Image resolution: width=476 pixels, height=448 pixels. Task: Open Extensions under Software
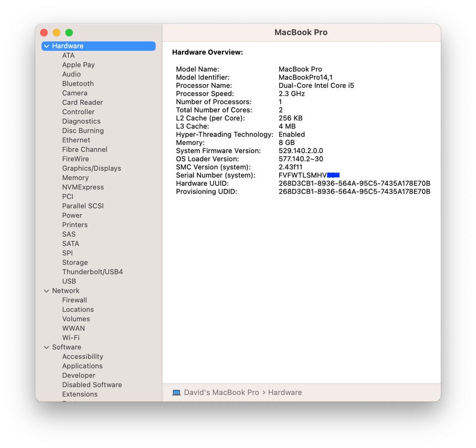(80, 394)
